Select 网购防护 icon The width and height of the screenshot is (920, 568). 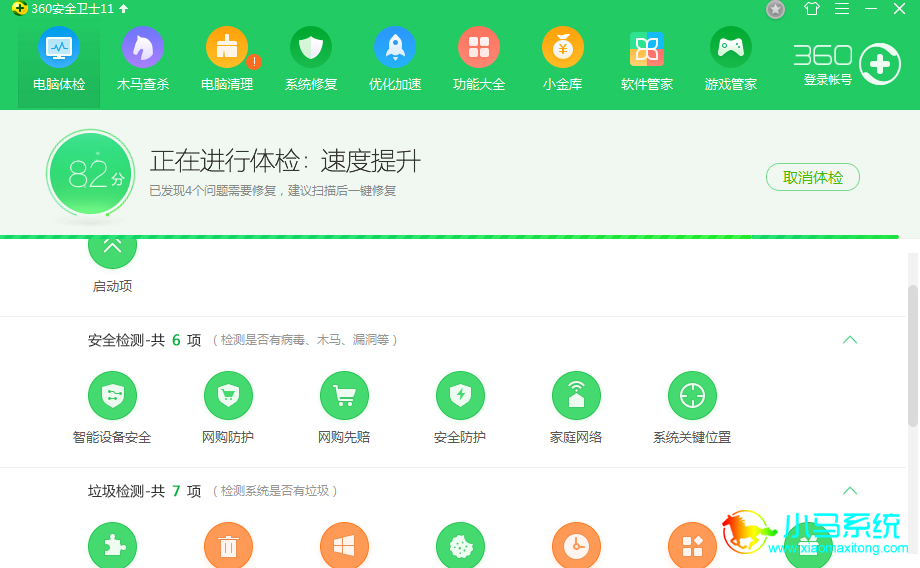[x=228, y=395]
